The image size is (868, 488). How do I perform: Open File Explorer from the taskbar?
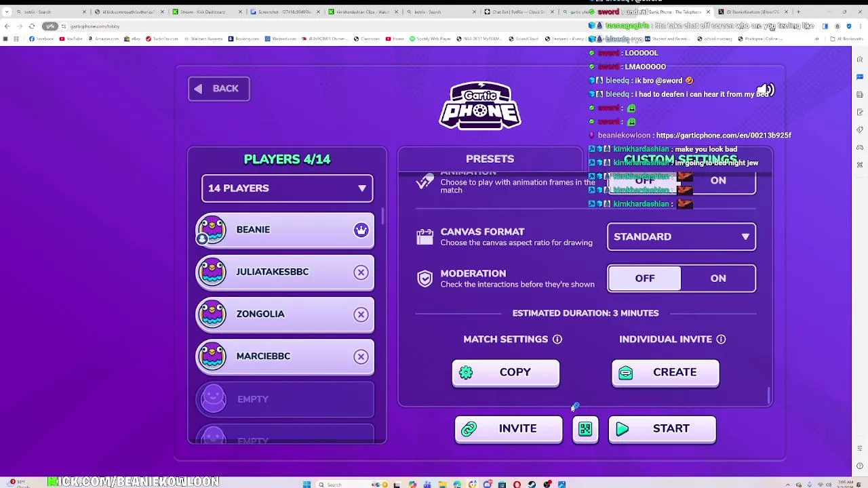[x=443, y=484]
